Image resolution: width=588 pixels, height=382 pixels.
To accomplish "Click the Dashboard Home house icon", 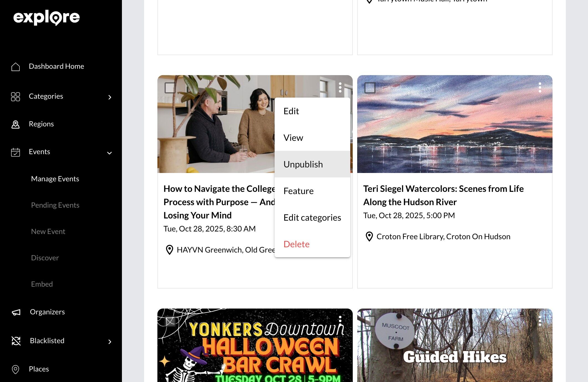I will (16, 67).
